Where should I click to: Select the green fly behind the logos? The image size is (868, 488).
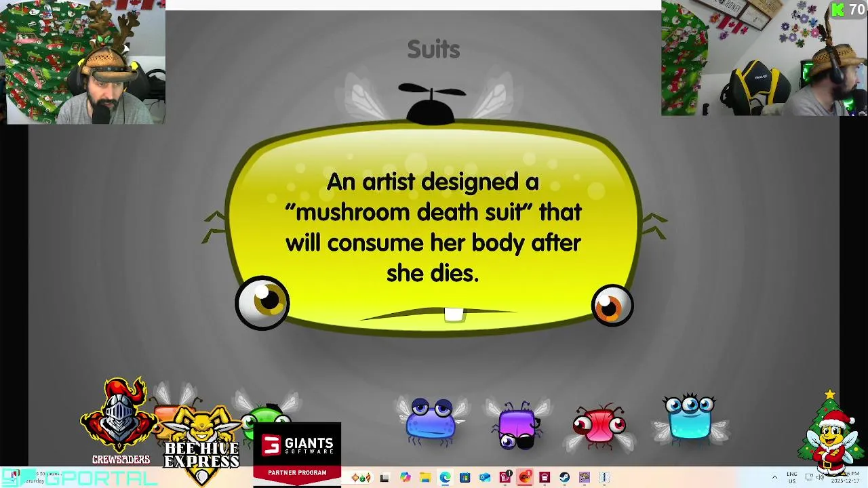[x=266, y=415]
